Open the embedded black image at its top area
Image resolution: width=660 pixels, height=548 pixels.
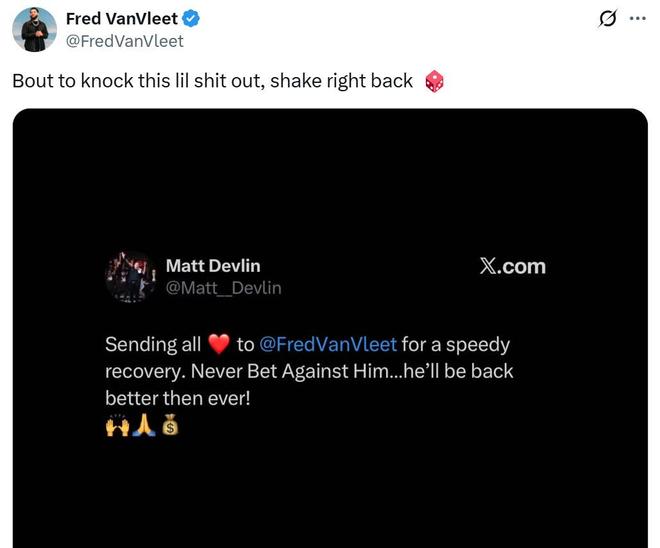pyautogui.click(x=330, y=168)
